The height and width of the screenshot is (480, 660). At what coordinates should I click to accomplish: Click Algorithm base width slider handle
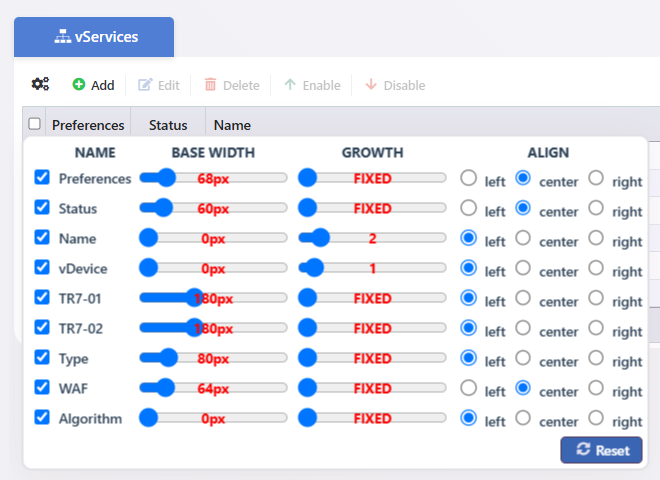(x=148, y=418)
